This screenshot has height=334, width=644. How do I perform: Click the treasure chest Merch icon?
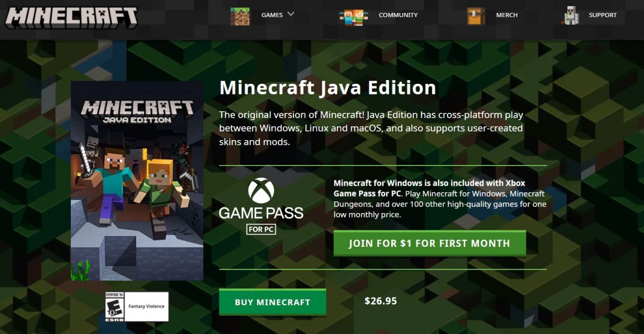[x=476, y=16]
